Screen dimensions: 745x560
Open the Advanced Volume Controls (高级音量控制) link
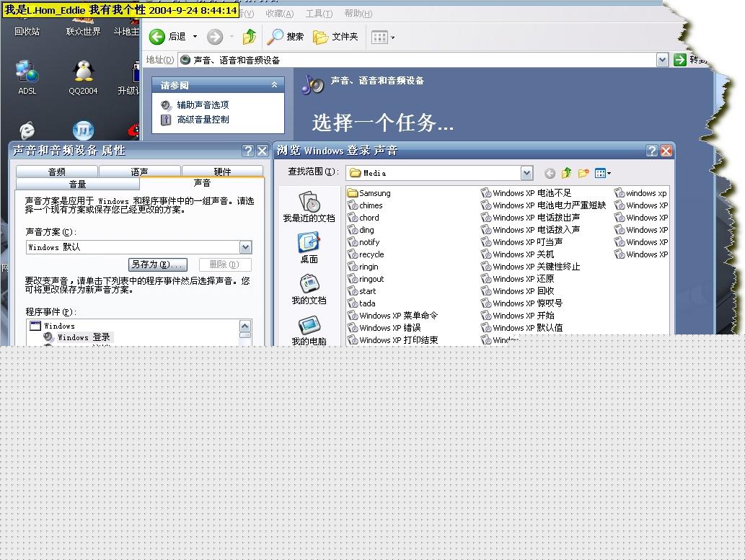[x=203, y=120]
